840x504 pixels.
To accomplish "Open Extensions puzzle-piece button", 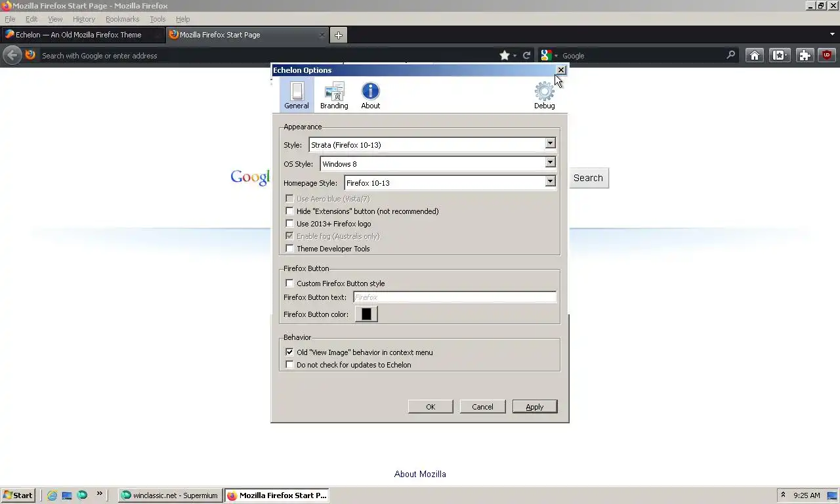I will 804,55.
